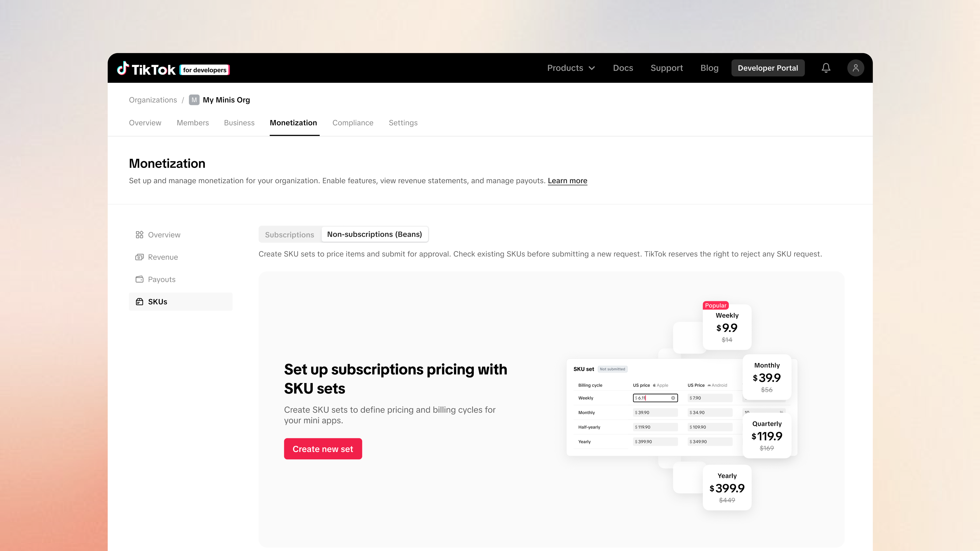Open the Docs page

pos(623,68)
